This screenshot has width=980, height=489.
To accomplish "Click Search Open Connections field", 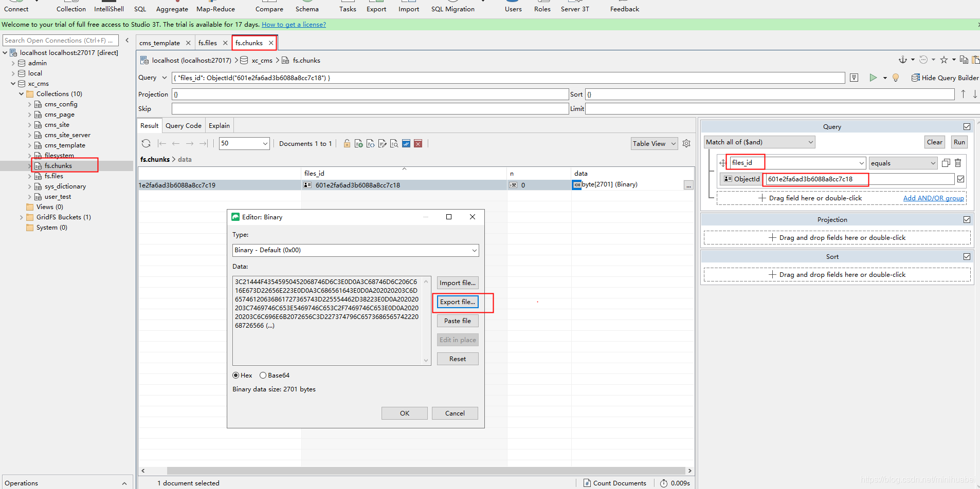I will click(60, 40).
